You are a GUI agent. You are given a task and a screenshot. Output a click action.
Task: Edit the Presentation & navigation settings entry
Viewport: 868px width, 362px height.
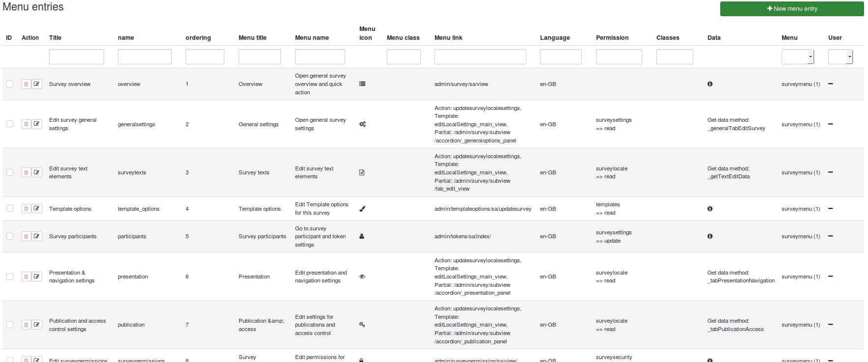click(x=37, y=277)
